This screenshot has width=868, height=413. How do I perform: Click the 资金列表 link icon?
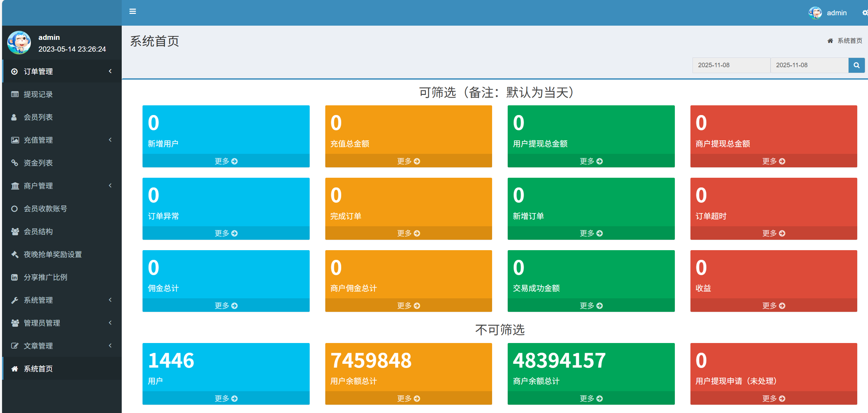pyautogui.click(x=15, y=163)
